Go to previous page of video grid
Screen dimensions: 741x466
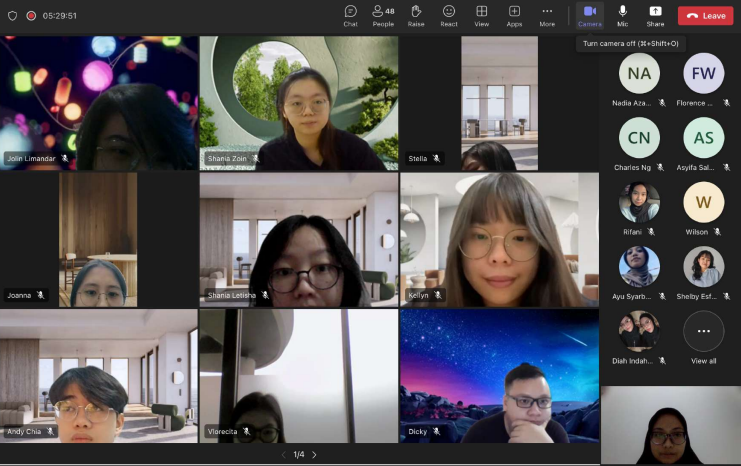click(x=282, y=455)
